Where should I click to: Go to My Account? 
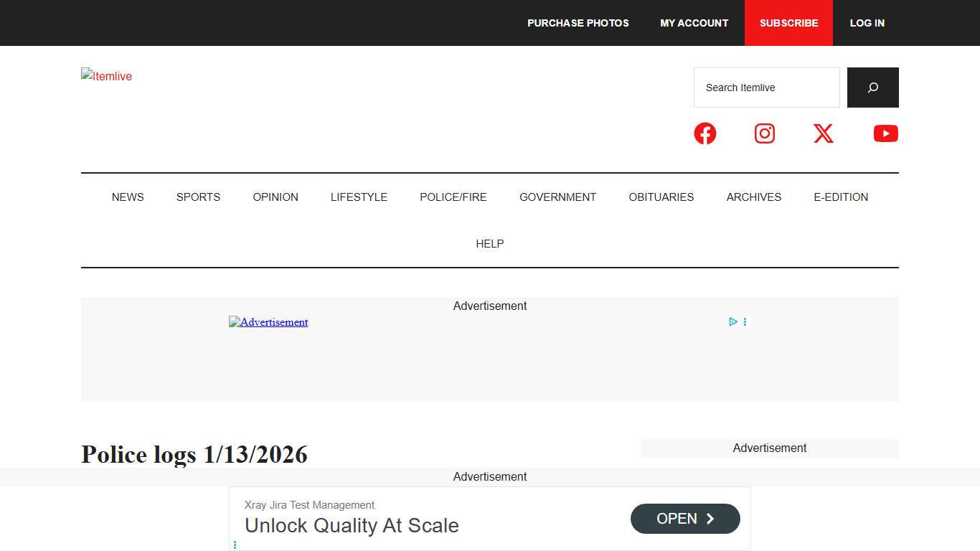tap(694, 23)
